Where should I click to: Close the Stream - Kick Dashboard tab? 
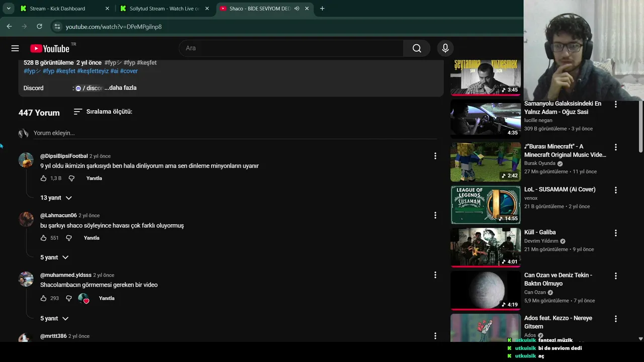pos(107,9)
